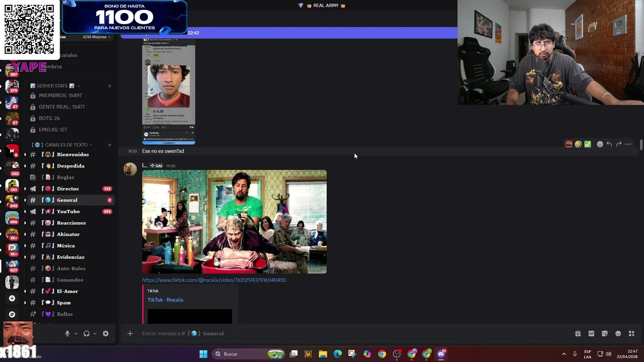The image size is (644, 362).
Task: Open the Ballas channel
Action: coord(70,314)
